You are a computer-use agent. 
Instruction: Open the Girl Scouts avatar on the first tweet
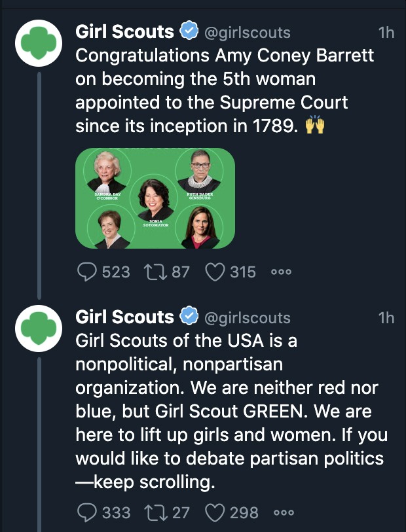[x=38, y=43]
